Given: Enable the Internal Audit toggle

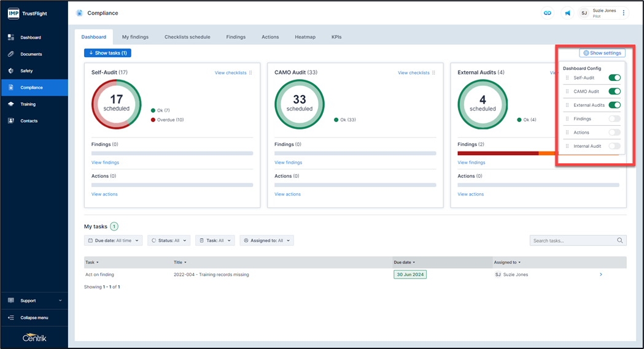Looking at the screenshot, I should click(x=614, y=146).
